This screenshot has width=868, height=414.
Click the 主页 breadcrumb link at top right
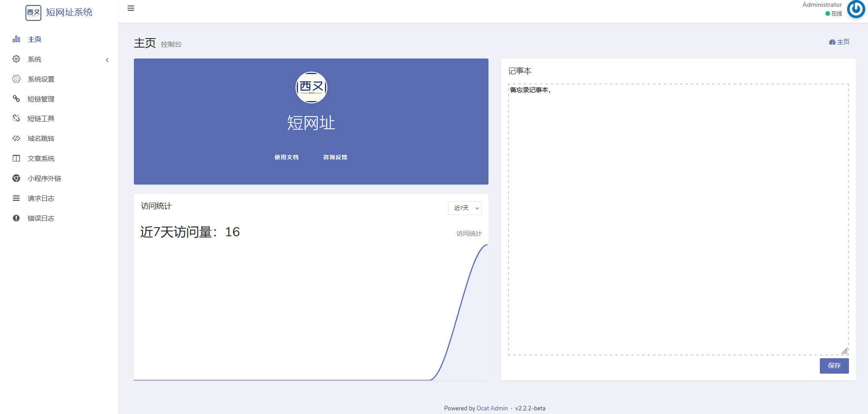839,42
